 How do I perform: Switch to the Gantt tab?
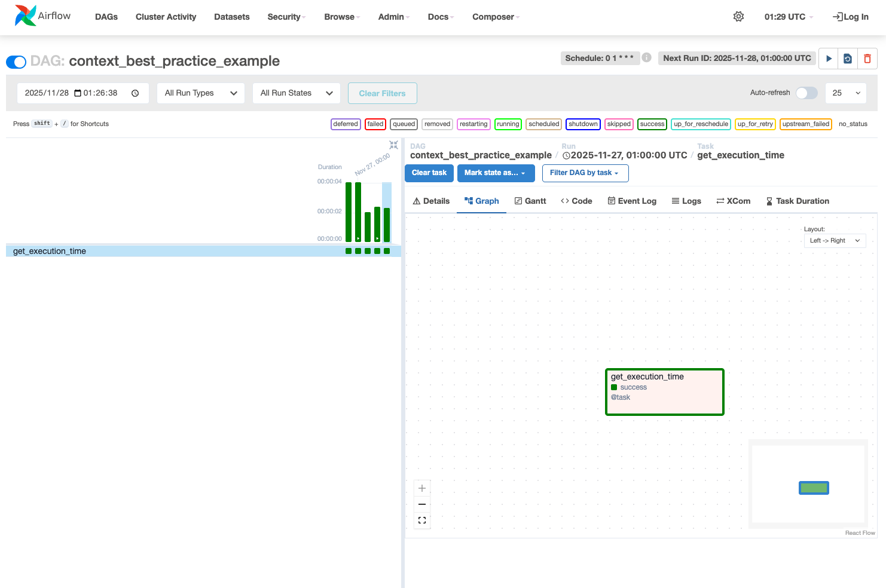coord(530,201)
